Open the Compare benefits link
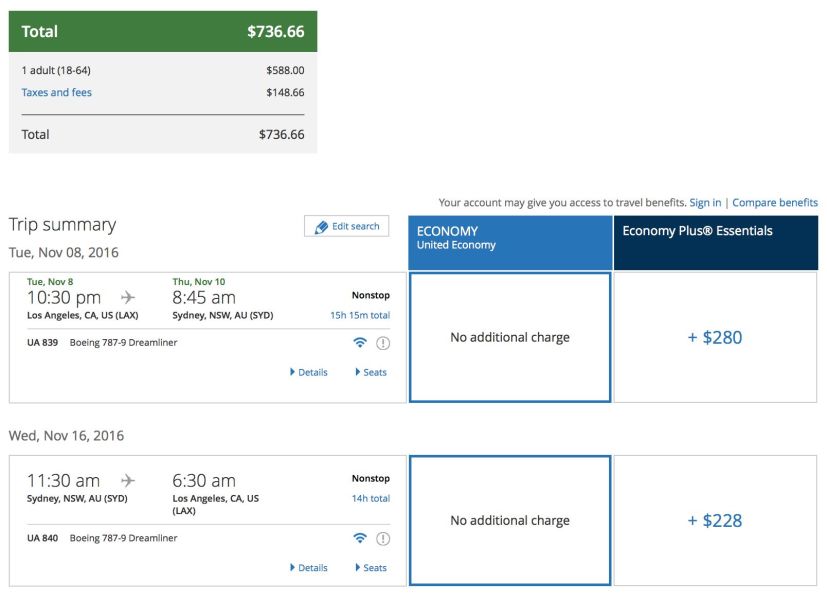The height and width of the screenshot is (600, 827). [775, 202]
